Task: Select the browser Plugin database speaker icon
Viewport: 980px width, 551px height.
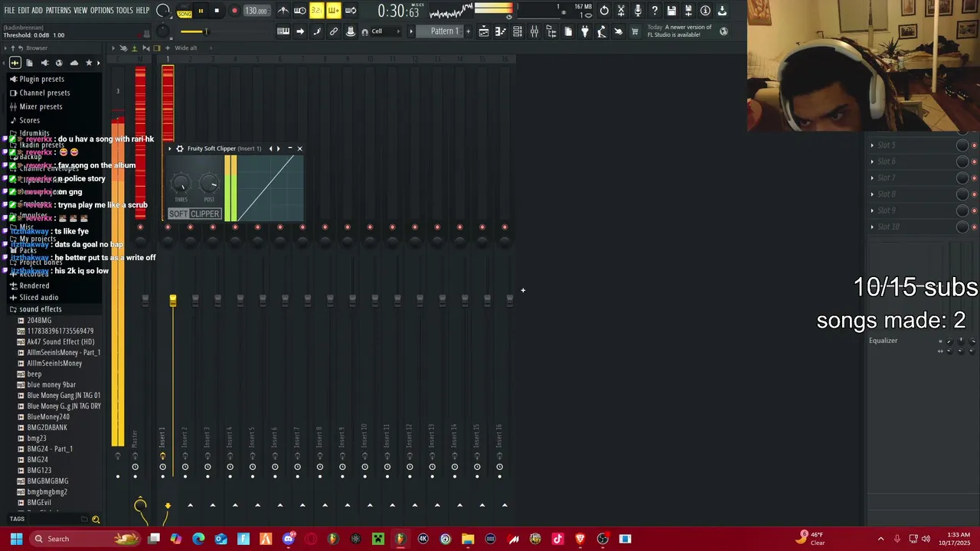Action: [44, 63]
